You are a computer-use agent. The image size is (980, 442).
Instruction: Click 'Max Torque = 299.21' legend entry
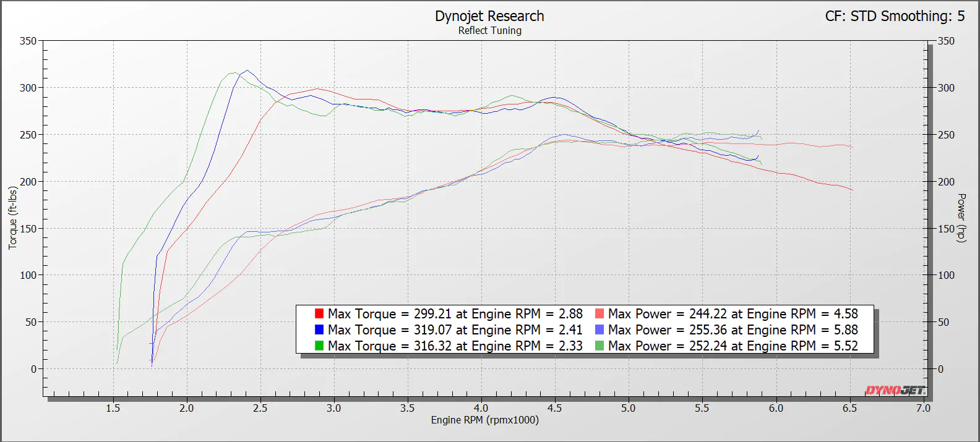(x=455, y=313)
